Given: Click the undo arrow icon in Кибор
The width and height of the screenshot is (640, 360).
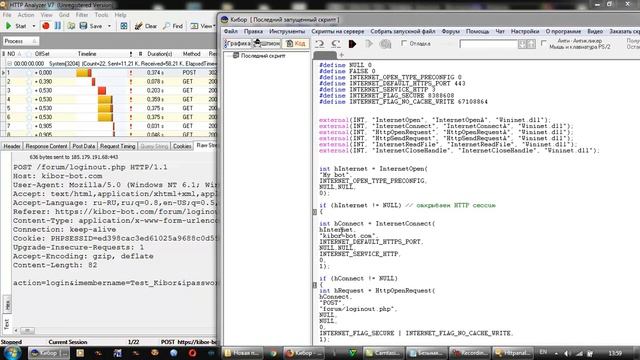Looking at the screenshot, I should 320,44.
